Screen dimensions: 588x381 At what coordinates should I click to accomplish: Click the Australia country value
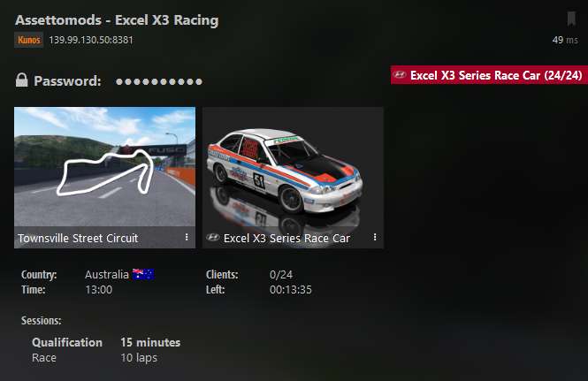pos(107,275)
